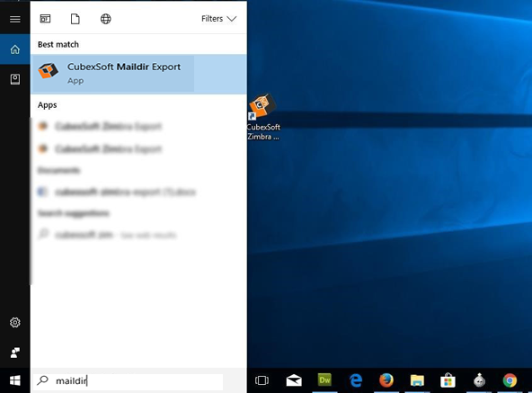Select CubexSoft Zimbra desktop shortcut
532x393 pixels.
click(x=263, y=117)
